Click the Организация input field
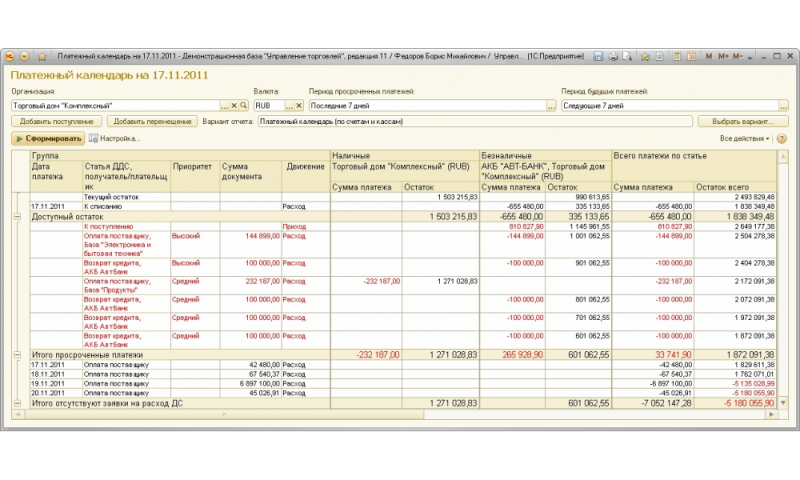Image resolution: width=800 pixels, height=480 pixels. 115,105
